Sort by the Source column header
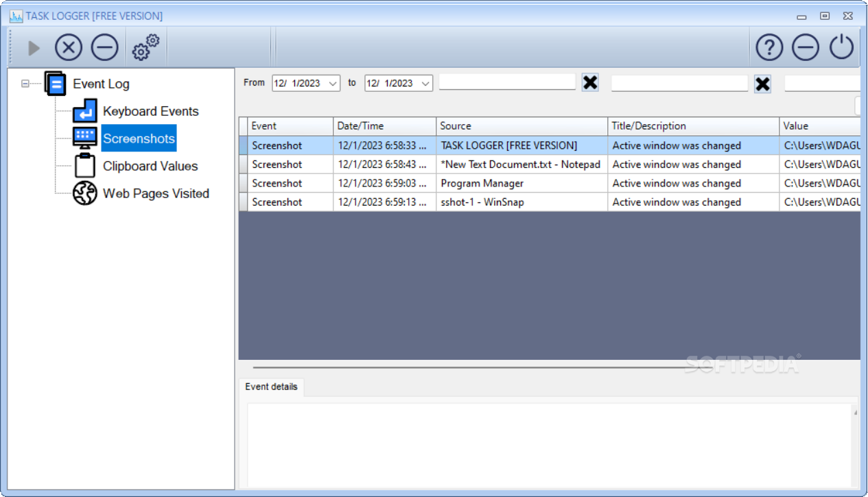 [521, 126]
